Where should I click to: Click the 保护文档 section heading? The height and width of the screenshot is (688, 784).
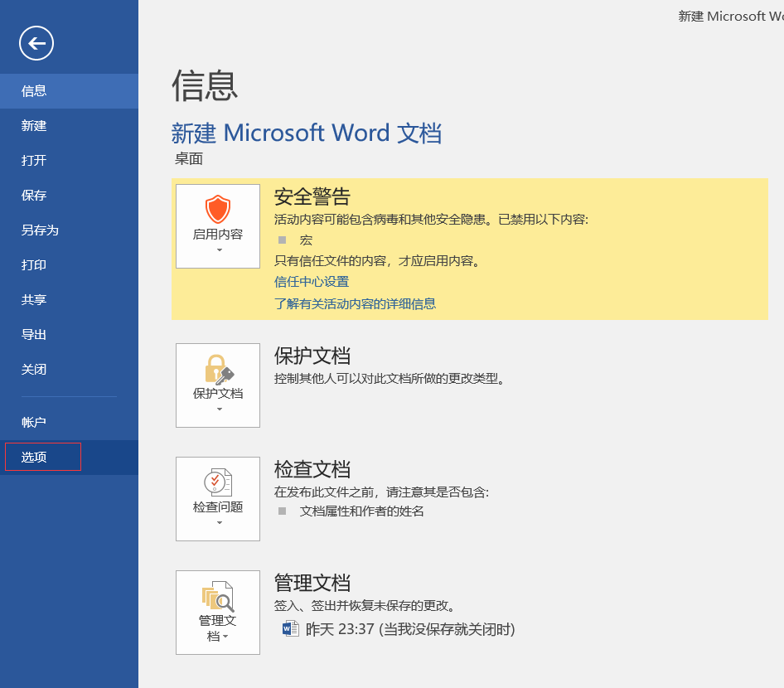(x=312, y=356)
